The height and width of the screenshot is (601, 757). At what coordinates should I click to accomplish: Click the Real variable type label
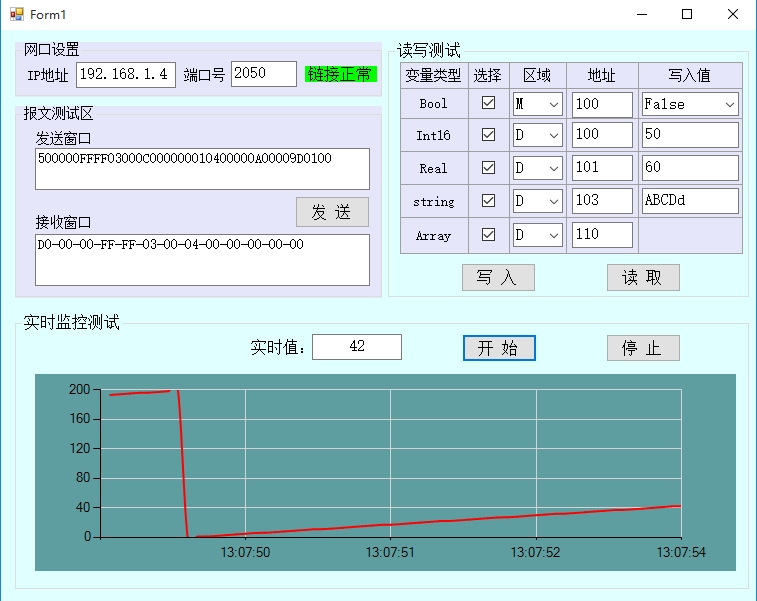click(x=433, y=168)
